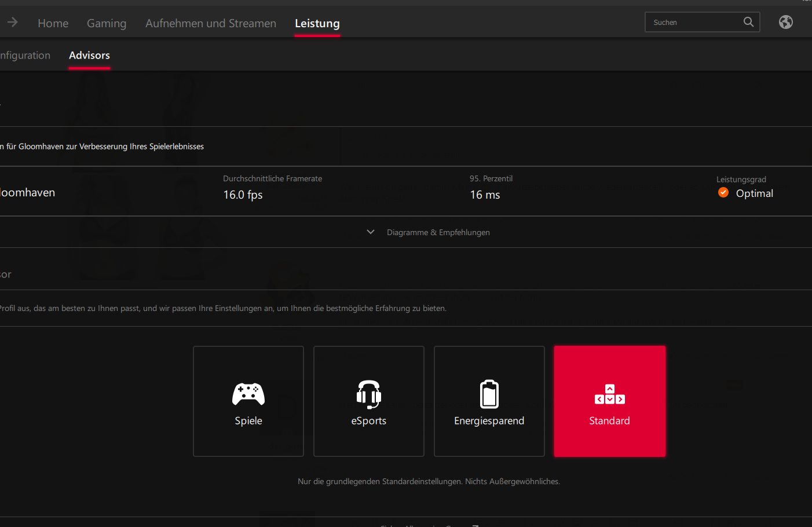The image size is (812, 527).
Task: Select the Leistung tab
Action: tap(317, 23)
